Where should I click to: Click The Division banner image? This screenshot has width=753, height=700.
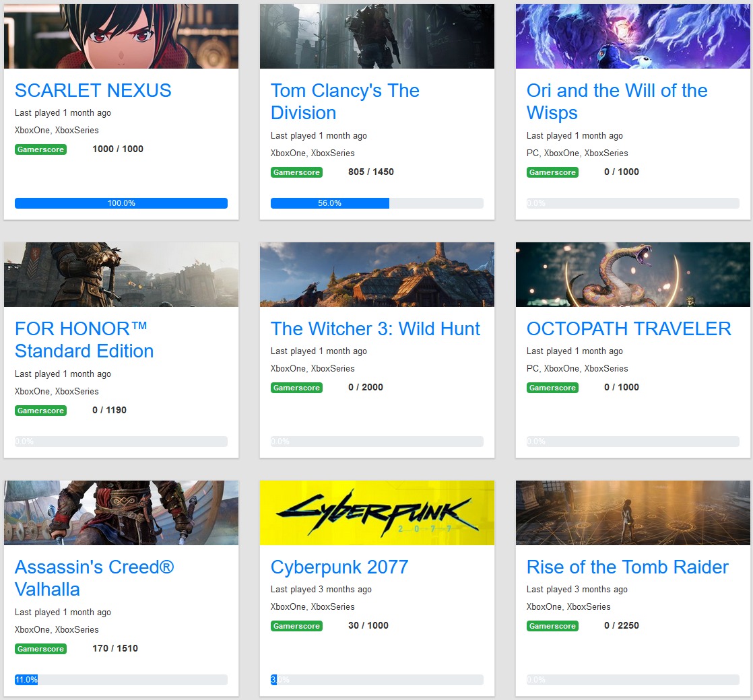[377, 36]
